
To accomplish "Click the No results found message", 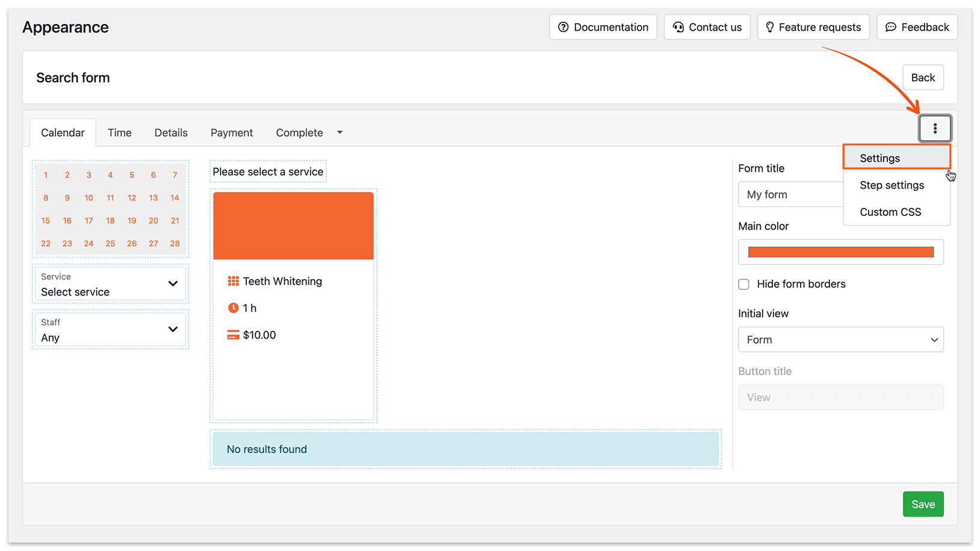I will (465, 449).
